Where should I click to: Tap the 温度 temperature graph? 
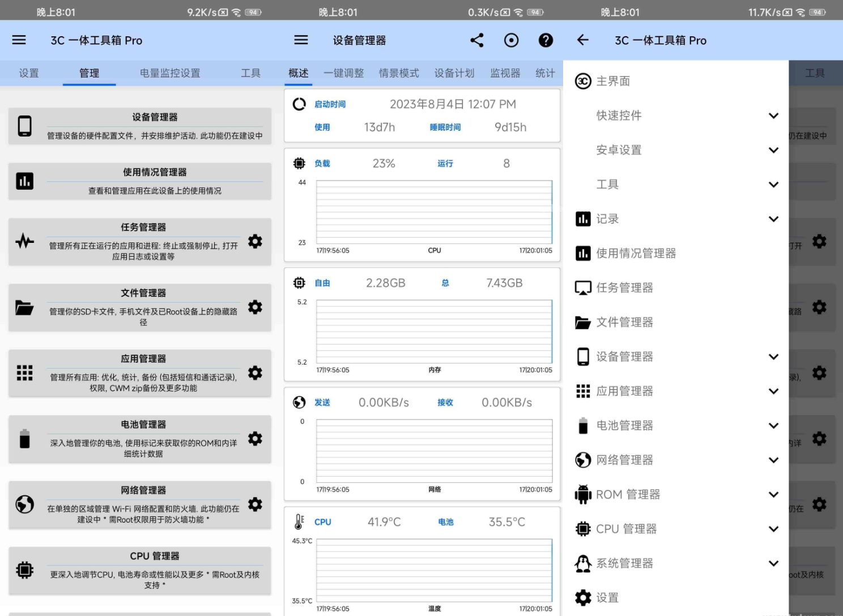(x=434, y=570)
